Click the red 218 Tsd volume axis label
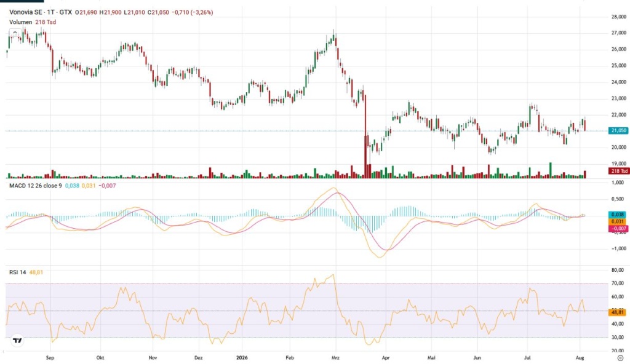 tap(619, 171)
